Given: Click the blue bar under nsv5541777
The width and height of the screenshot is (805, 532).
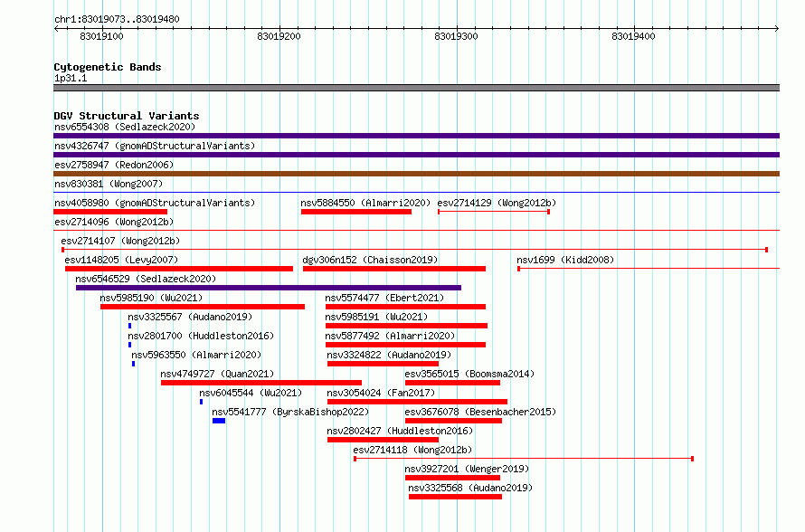Looking at the screenshot, I should click(x=219, y=421).
